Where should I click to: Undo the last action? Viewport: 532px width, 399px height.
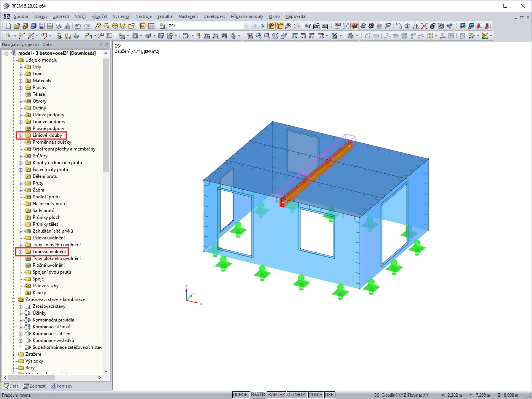[78, 26]
